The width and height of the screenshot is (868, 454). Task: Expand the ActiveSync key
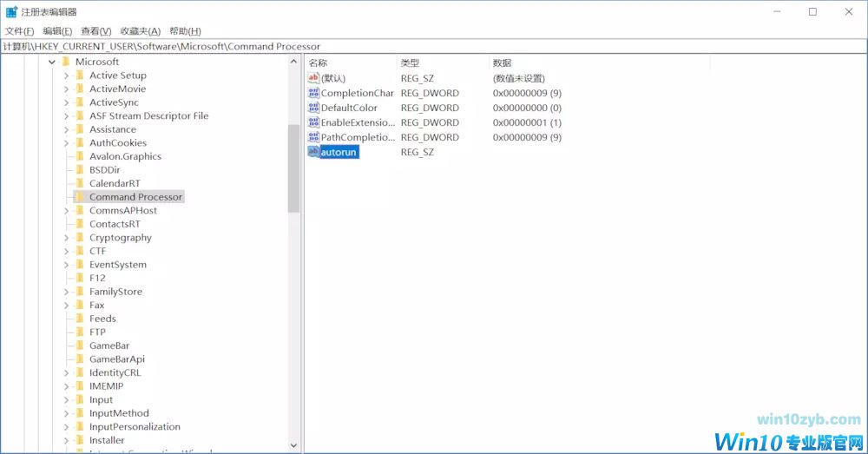click(x=66, y=102)
